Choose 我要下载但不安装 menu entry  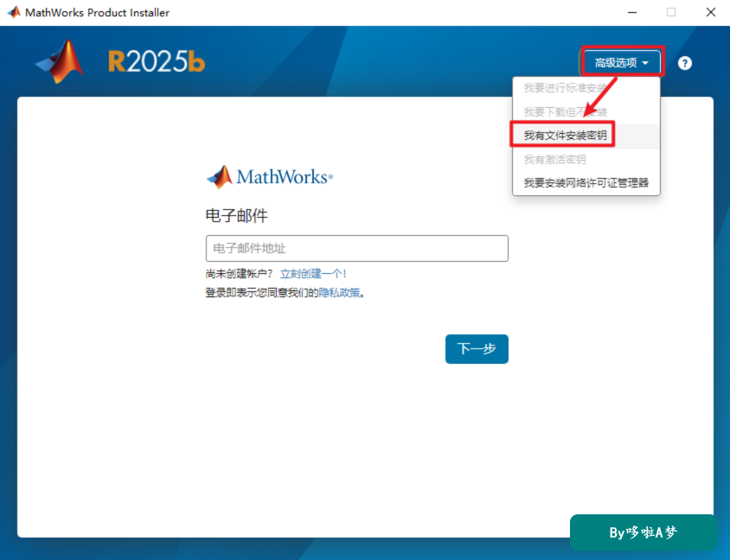coord(586,111)
